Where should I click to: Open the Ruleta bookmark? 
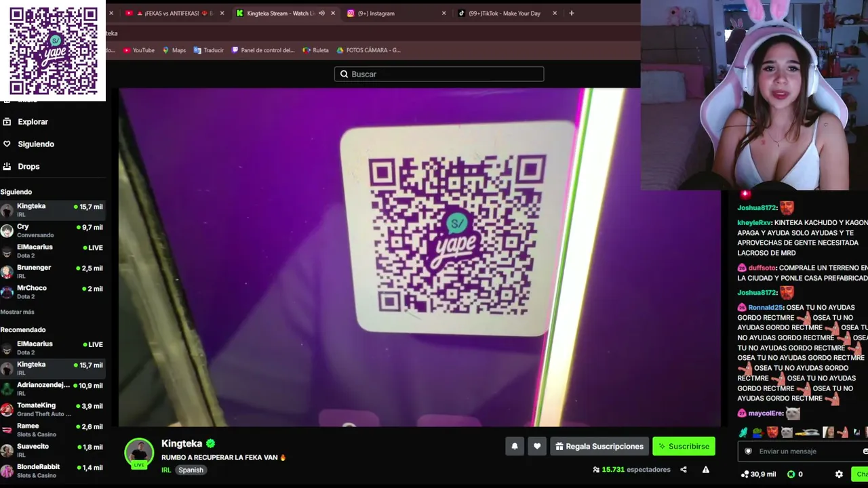316,50
